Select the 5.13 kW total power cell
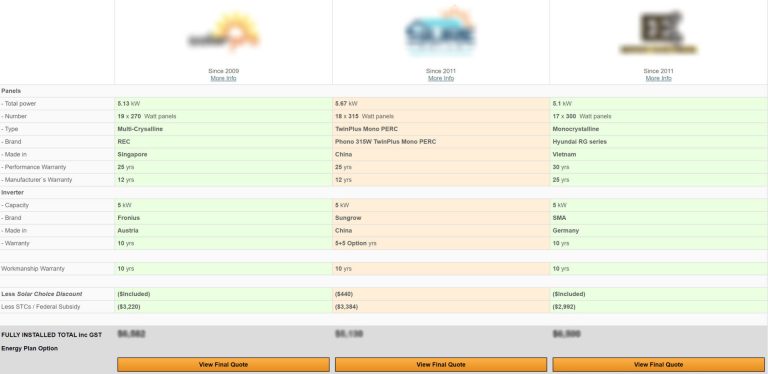The height and width of the screenshot is (374, 768). (x=223, y=104)
